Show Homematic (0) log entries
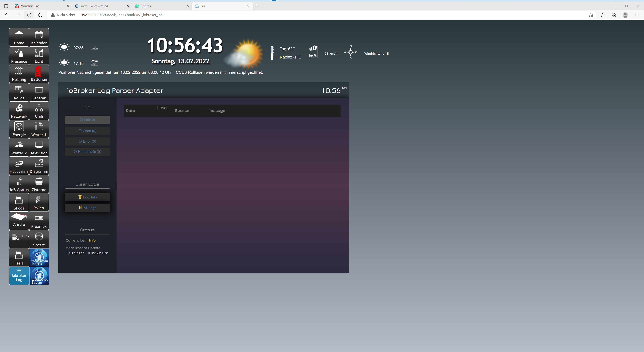 [87, 152]
